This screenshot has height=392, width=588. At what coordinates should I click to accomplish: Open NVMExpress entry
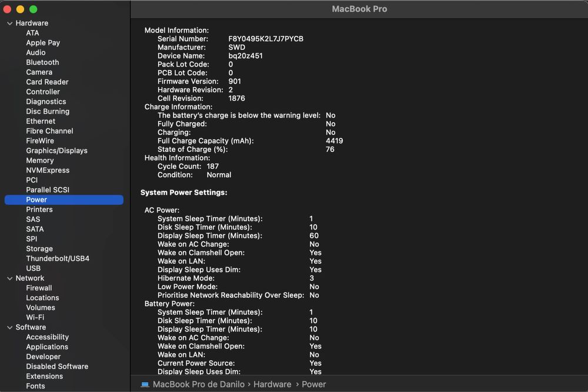pos(48,170)
